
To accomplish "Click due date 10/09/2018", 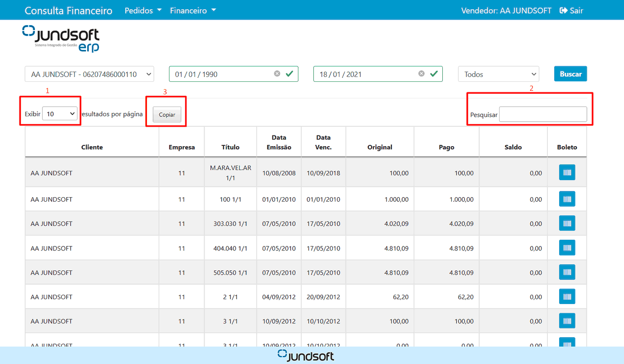I will click(324, 173).
